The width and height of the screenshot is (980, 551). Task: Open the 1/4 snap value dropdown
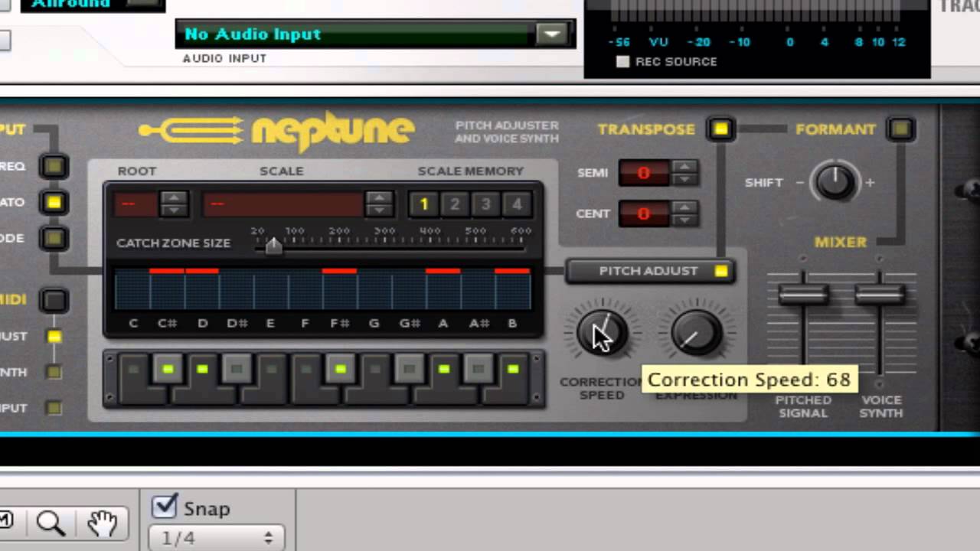(216, 538)
